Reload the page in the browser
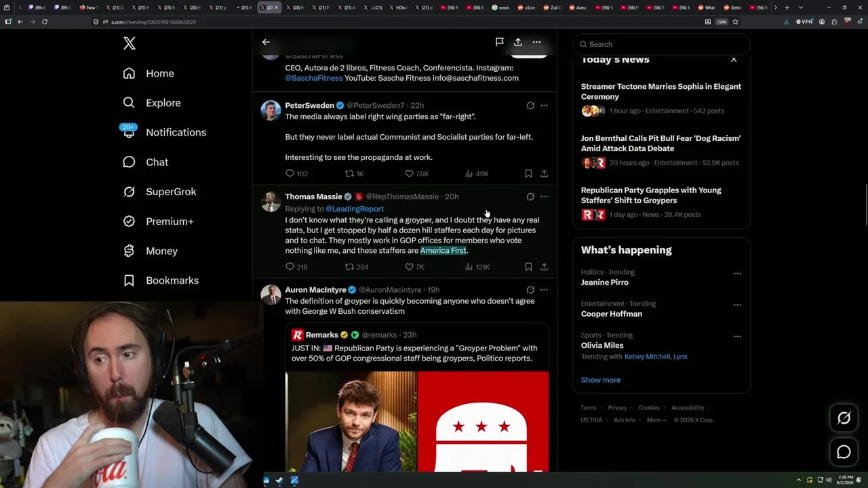868x488 pixels. pyautogui.click(x=45, y=22)
